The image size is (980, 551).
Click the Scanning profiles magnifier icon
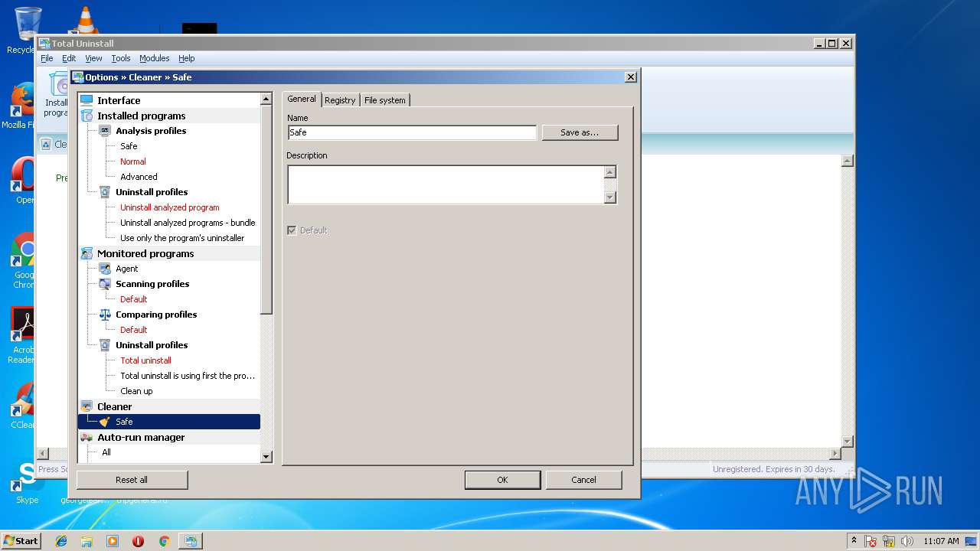click(x=105, y=284)
